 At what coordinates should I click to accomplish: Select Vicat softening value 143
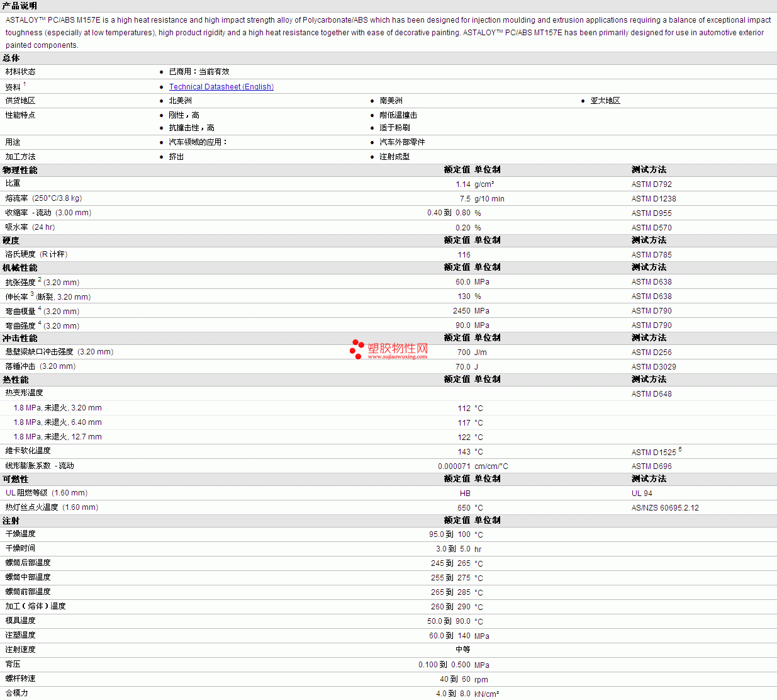tap(464, 452)
